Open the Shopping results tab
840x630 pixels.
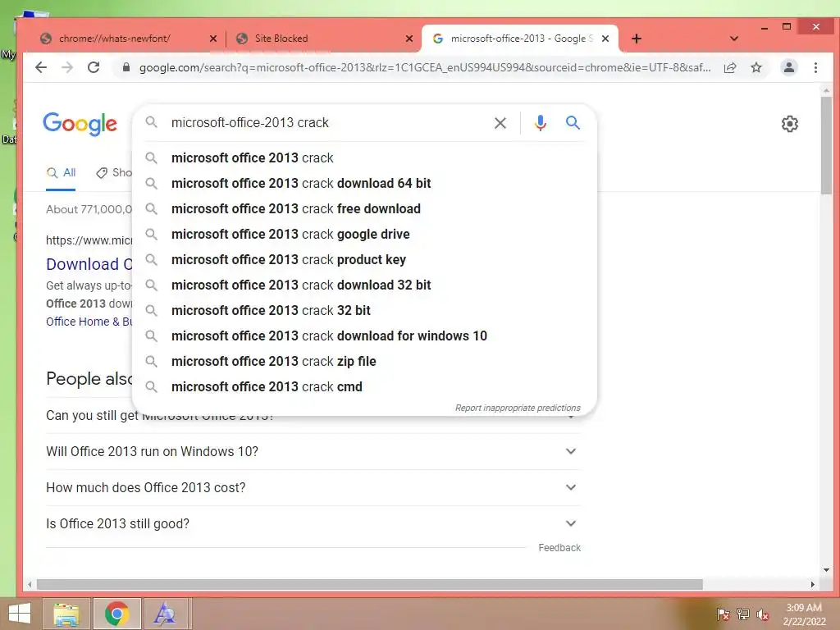(113, 172)
